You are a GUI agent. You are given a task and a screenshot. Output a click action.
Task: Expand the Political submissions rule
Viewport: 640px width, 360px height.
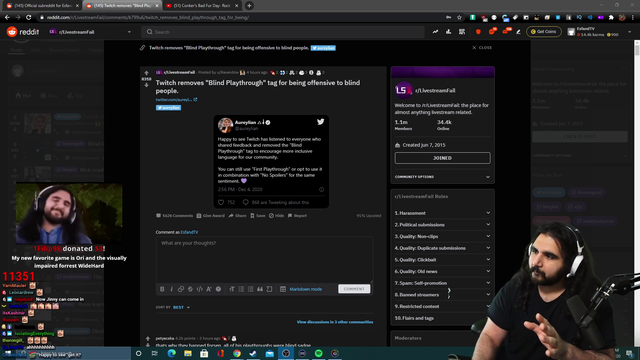(442, 224)
